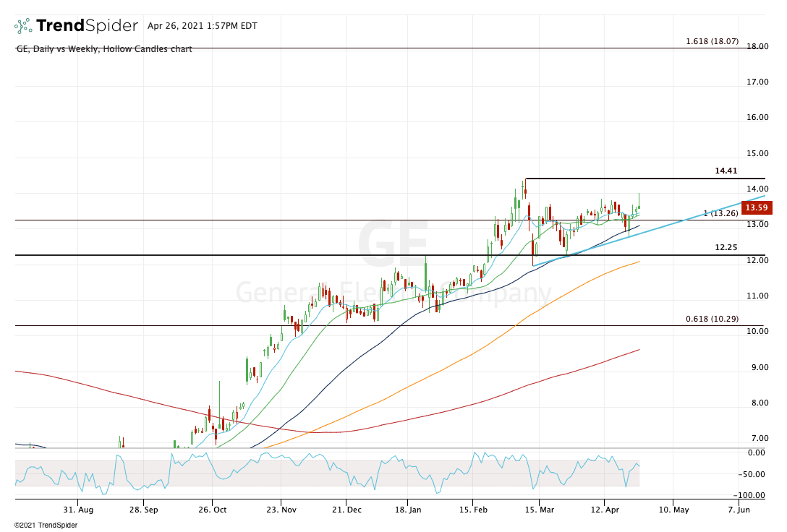
Task: Click the 17.00 price axis label
Action: [757, 82]
